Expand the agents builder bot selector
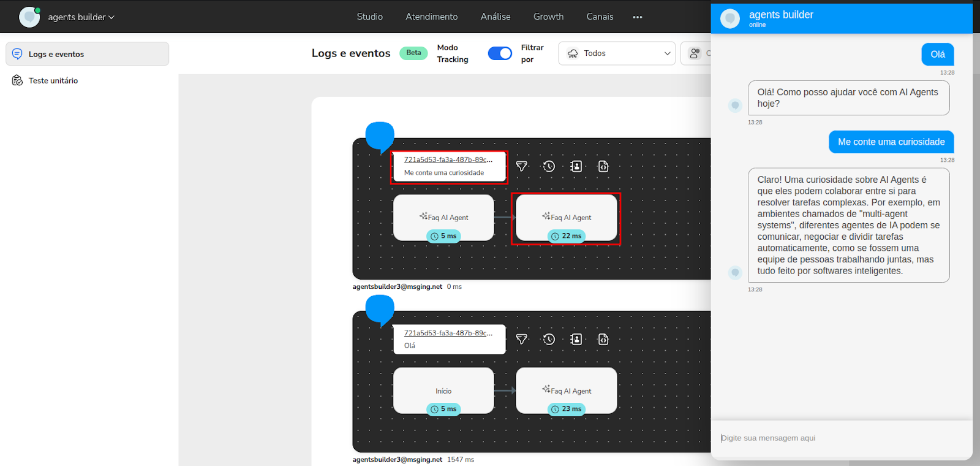This screenshot has height=466, width=980. pos(81,17)
